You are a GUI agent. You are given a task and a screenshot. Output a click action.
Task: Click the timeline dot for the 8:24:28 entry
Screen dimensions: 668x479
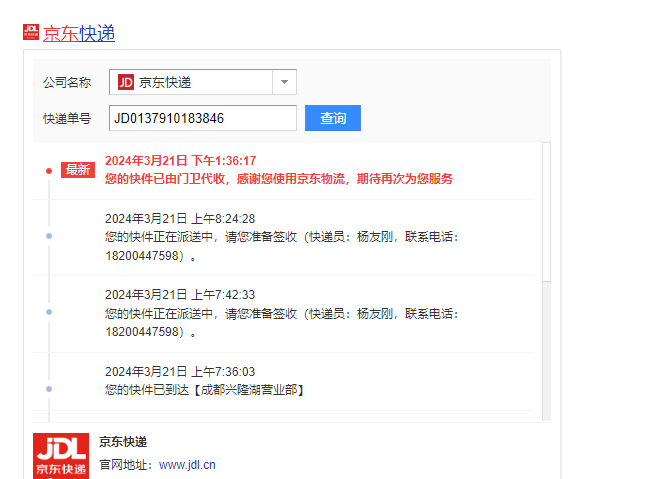[49, 236]
